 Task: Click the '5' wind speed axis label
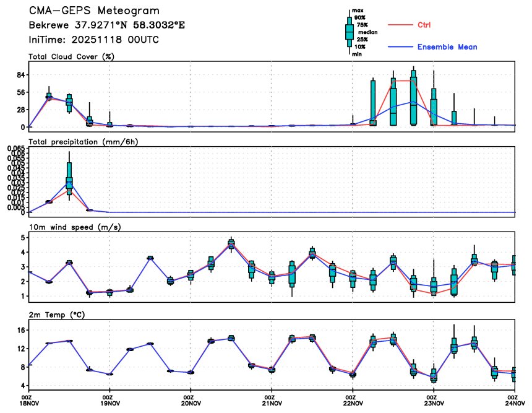[23, 238]
